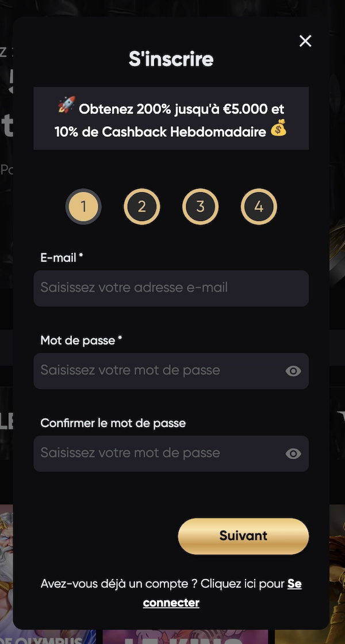
Task: Click the 200% bonus Cashback promo banner
Action: (171, 119)
